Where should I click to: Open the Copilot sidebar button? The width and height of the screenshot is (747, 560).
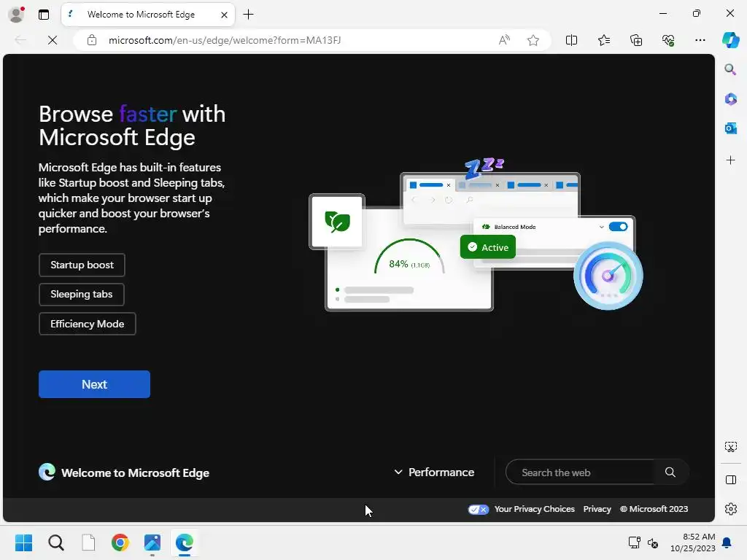click(x=731, y=40)
